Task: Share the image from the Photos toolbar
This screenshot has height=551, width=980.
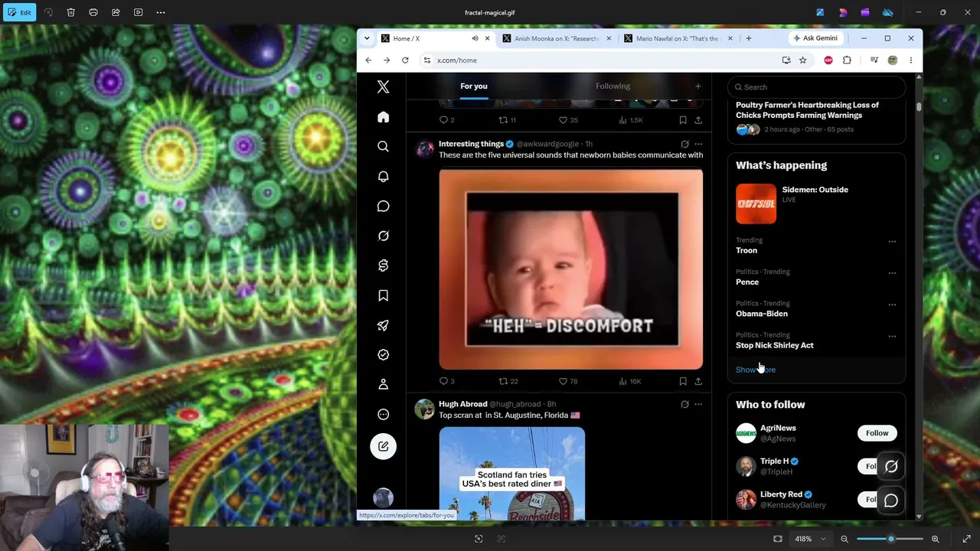Action: pyautogui.click(x=116, y=12)
